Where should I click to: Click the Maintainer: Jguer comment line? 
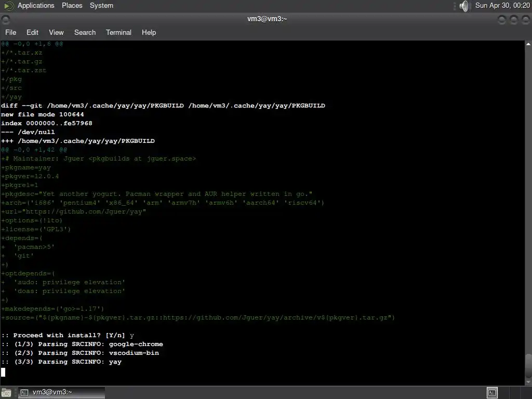click(x=98, y=158)
